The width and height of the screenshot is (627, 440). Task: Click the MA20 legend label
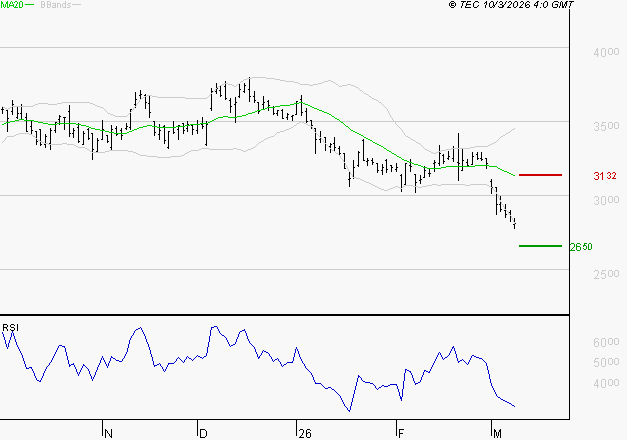[x=11, y=6]
